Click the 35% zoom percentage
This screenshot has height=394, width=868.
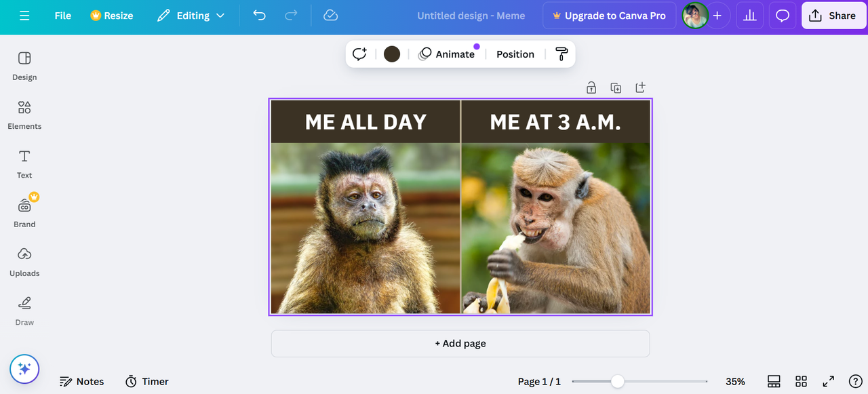pyautogui.click(x=736, y=382)
